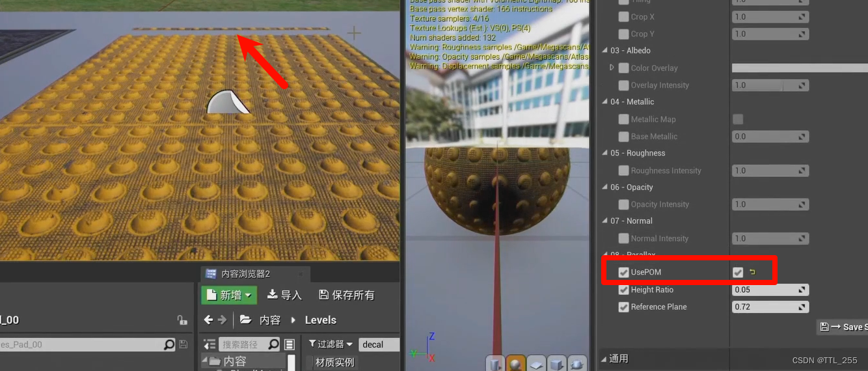This screenshot has width=868, height=371.
Task: Set preview mesh to cylinder
Action: (x=496, y=363)
